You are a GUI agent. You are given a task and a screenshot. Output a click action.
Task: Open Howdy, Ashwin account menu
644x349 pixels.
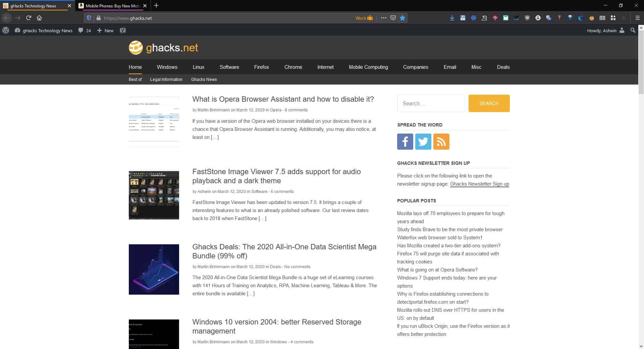click(606, 31)
